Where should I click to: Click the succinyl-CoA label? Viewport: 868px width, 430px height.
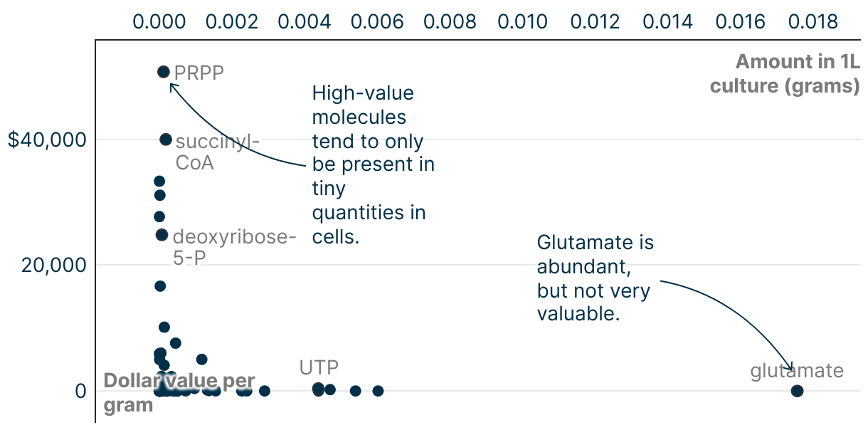[217, 152]
